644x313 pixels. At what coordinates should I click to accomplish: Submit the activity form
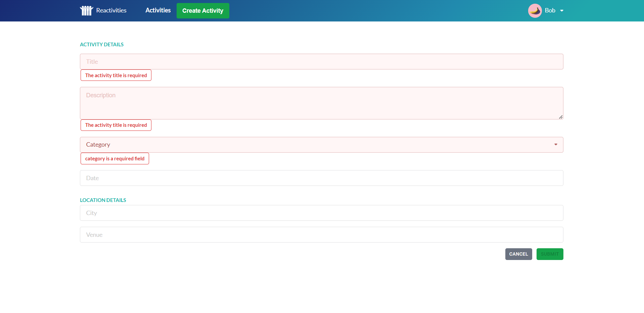pyautogui.click(x=549, y=254)
